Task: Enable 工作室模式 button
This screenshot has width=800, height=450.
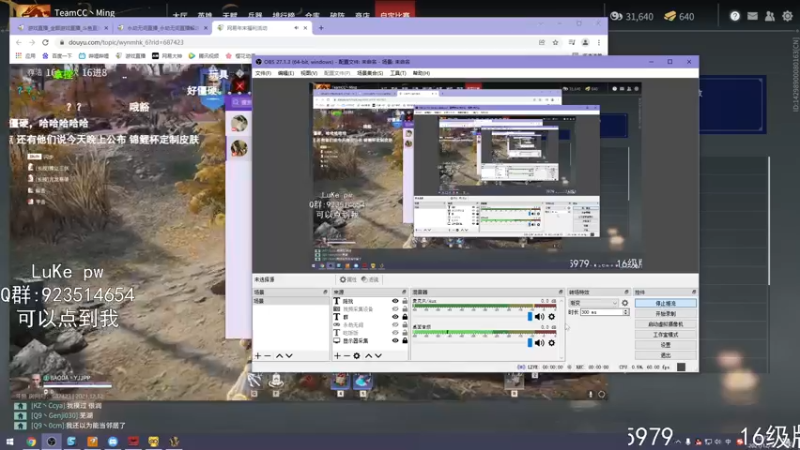Action: pyautogui.click(x=665, y=335)
